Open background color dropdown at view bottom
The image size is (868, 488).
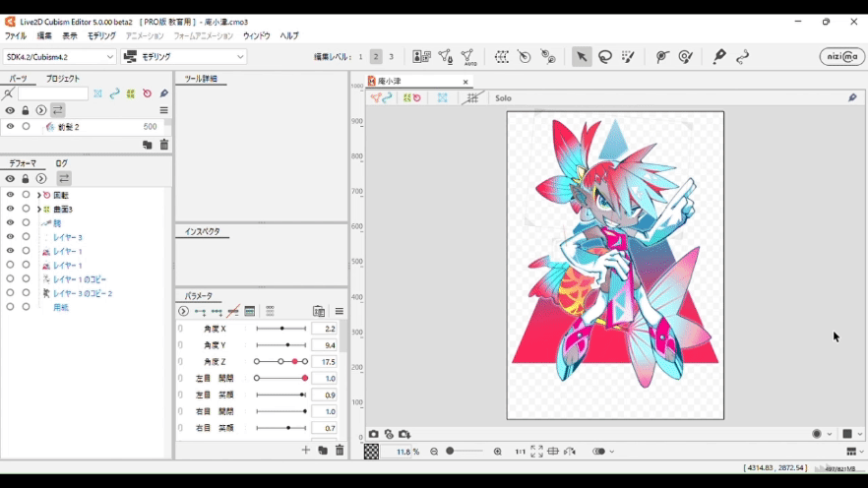click(x=860, y=434)
